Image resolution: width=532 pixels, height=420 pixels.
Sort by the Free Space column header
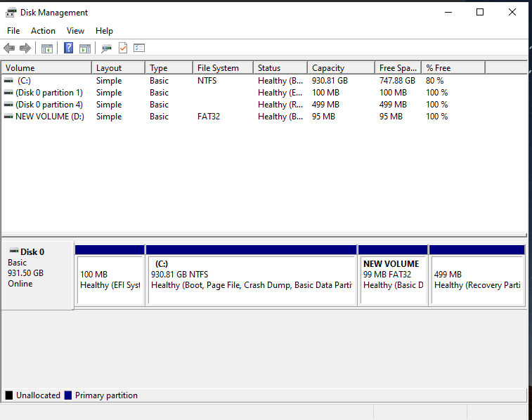click(398, 68)
